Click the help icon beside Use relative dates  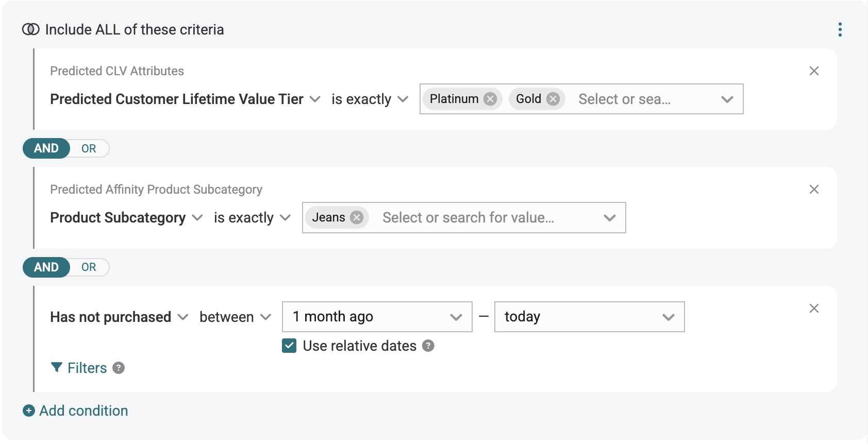428,346
